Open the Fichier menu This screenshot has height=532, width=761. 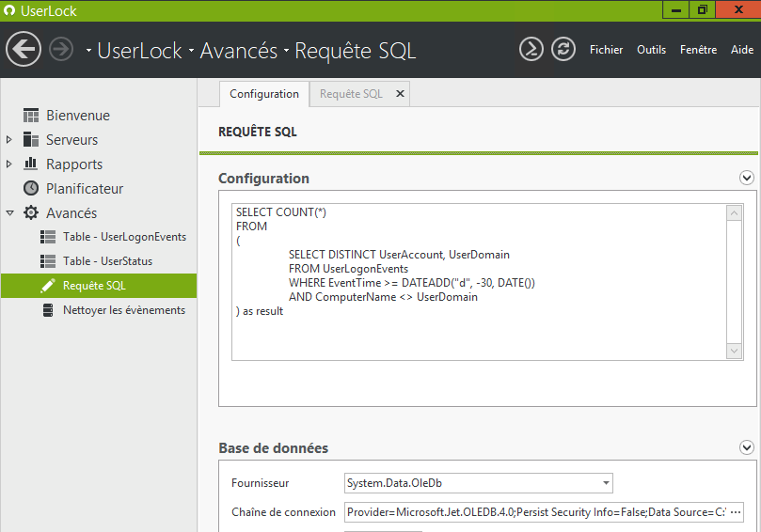click(606, 50)
